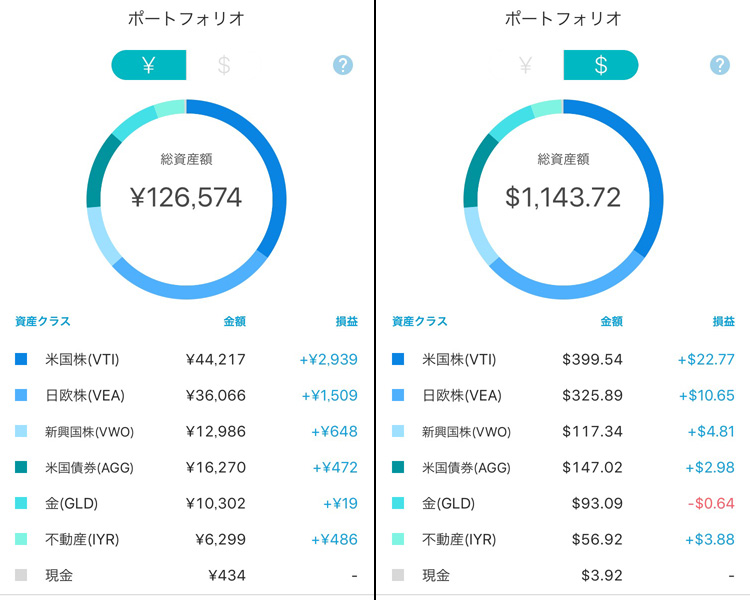Switch left panel to dollar currency
This screenshot has width=750, height=600.
tap(224, 66)
